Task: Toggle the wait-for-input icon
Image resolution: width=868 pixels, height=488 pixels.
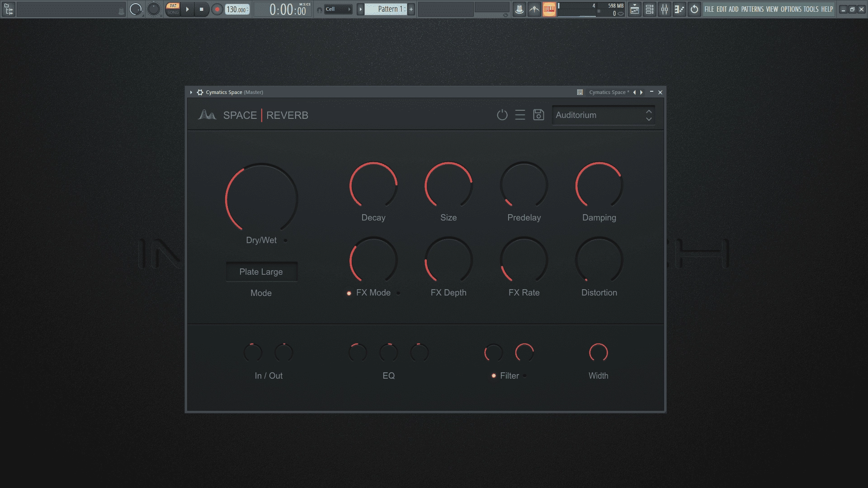Action: click(534, 9)
